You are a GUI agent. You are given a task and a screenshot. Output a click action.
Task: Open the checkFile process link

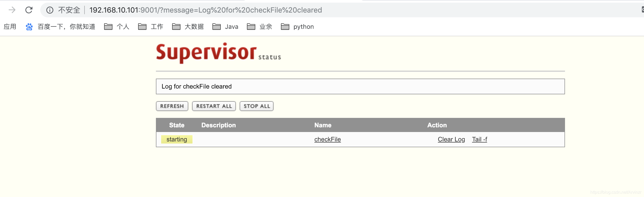coord(327,139)
